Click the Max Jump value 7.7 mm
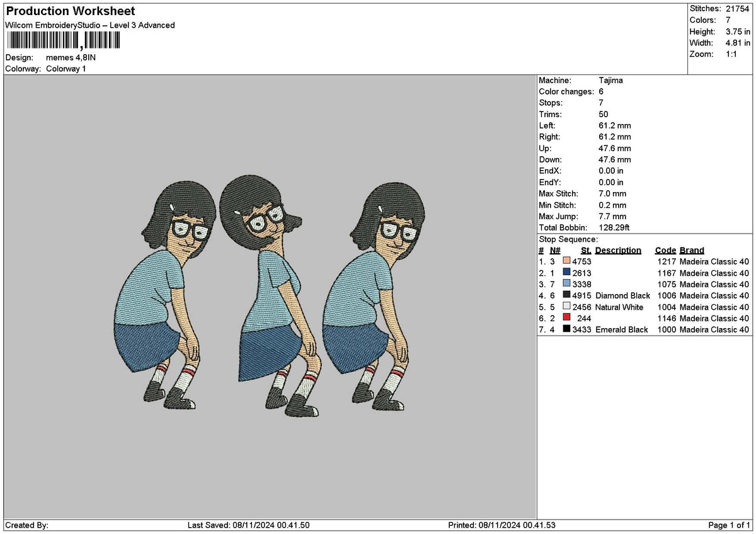Viewport: 756px width, 534px height. (x=612, y=217)
